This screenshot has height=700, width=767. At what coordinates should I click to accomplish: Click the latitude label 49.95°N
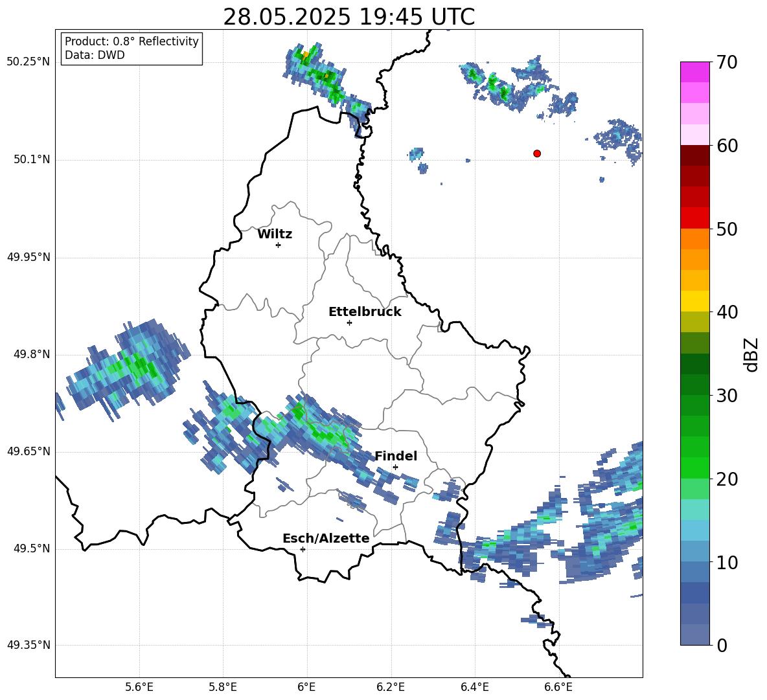pos(29,257)
